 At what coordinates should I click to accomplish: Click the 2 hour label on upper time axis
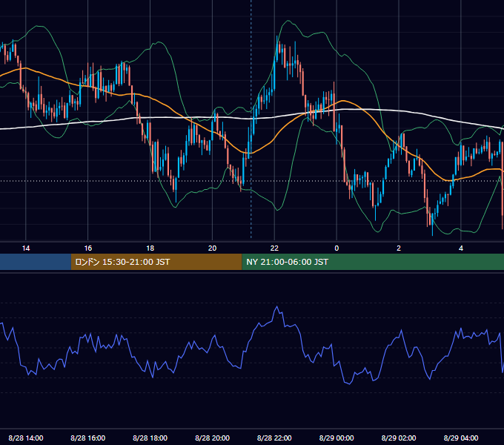(x=399, y=248)
